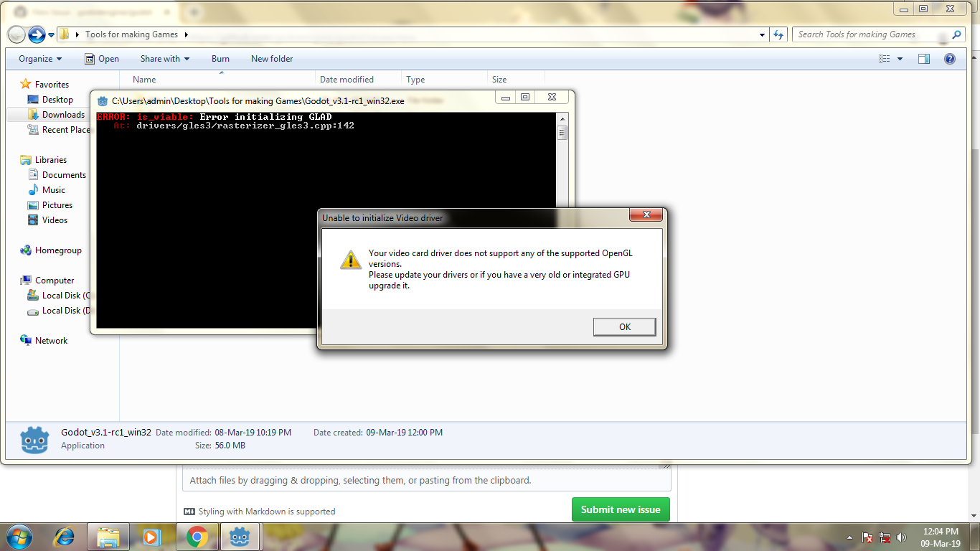The image size is (980, 551).
Task: Switch to Chrome in taskbar
Action: 197,537
